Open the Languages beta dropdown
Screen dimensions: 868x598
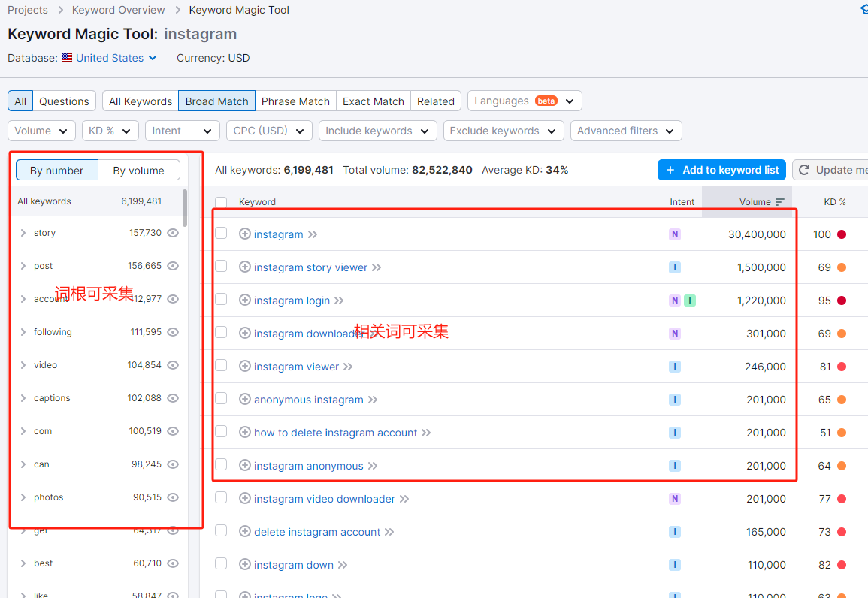click(x=525, y=101)
